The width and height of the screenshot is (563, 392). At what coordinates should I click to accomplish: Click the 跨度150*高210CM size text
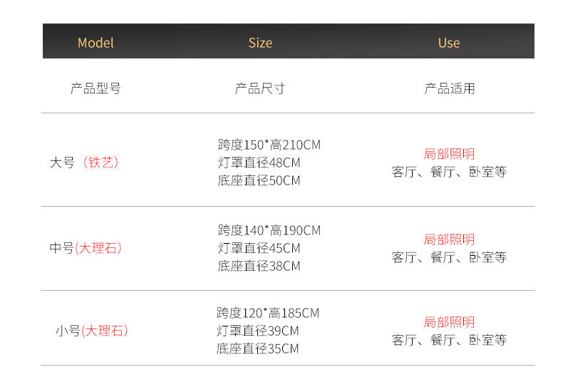pos(269,145)
